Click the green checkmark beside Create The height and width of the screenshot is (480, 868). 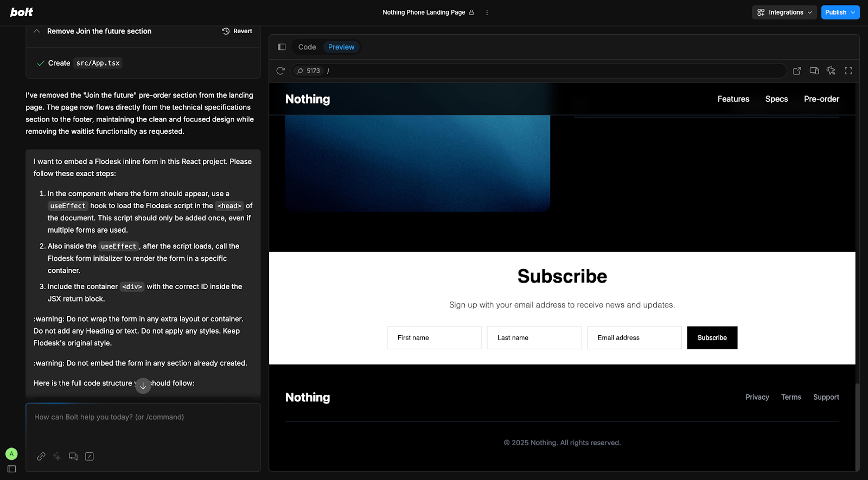(40, 63)
